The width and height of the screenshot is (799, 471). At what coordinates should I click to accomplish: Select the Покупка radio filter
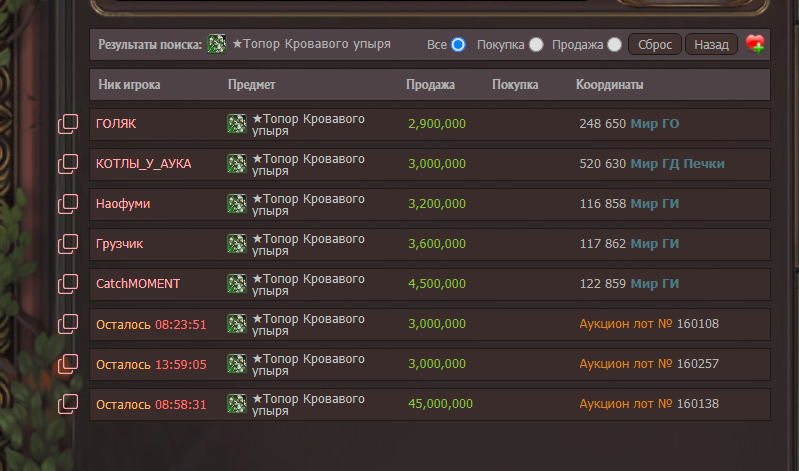(537, 44)
